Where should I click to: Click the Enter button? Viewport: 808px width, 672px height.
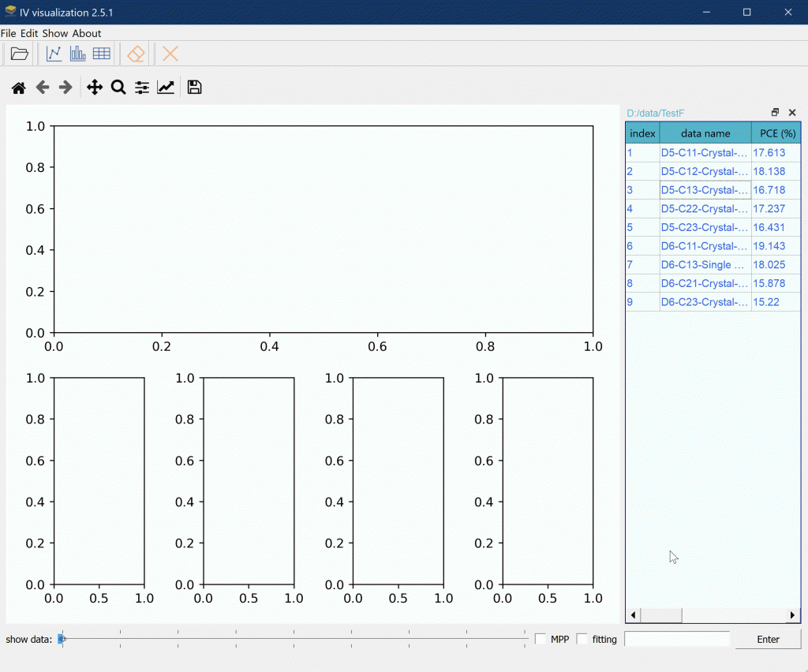point(768,639)
